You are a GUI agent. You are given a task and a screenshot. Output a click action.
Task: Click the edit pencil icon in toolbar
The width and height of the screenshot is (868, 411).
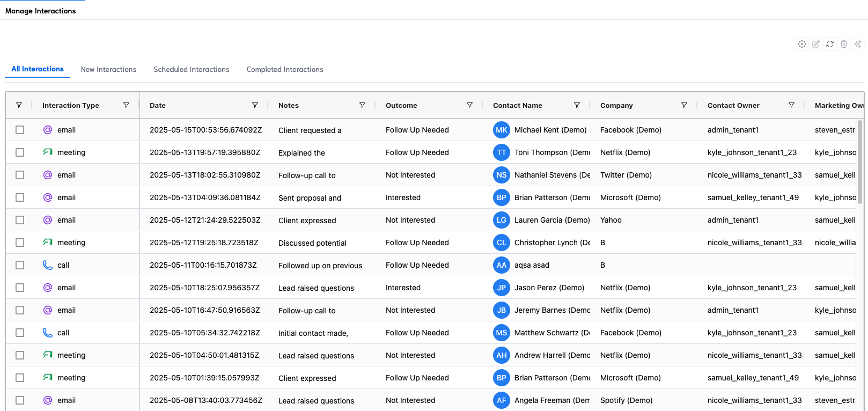tap(815, 44)
